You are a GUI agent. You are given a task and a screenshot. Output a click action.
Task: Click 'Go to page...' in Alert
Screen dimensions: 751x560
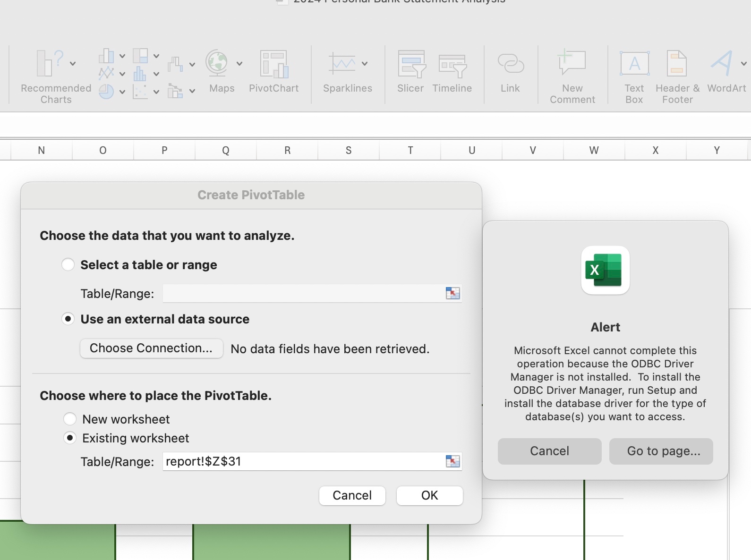click(661, 451)
